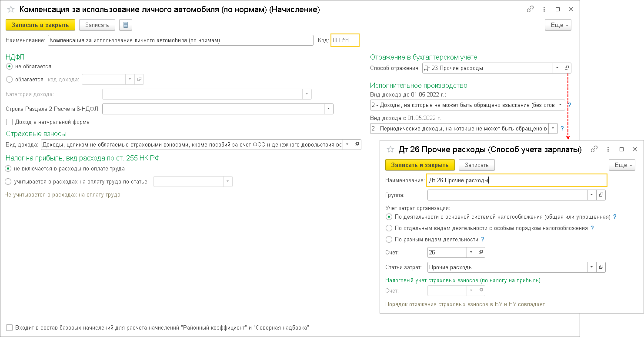Select НДФЛ не облагается radio button

[9, 67]
